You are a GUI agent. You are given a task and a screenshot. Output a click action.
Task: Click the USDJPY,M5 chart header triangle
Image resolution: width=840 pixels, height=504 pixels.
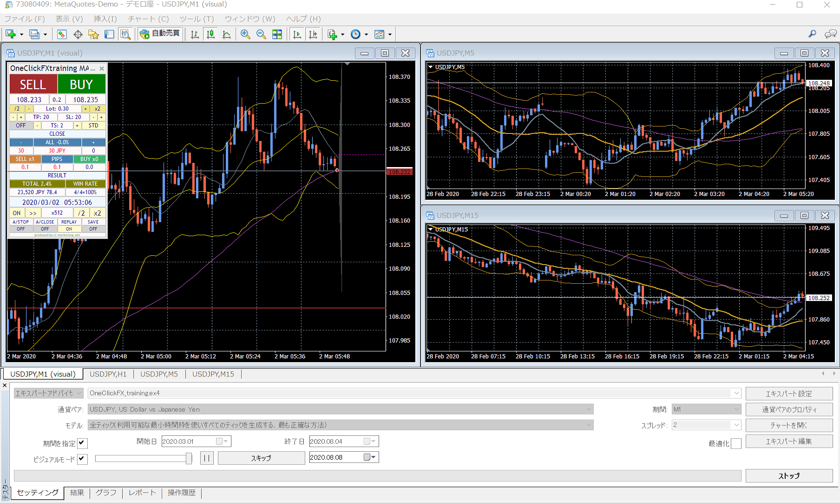[430, 67]
